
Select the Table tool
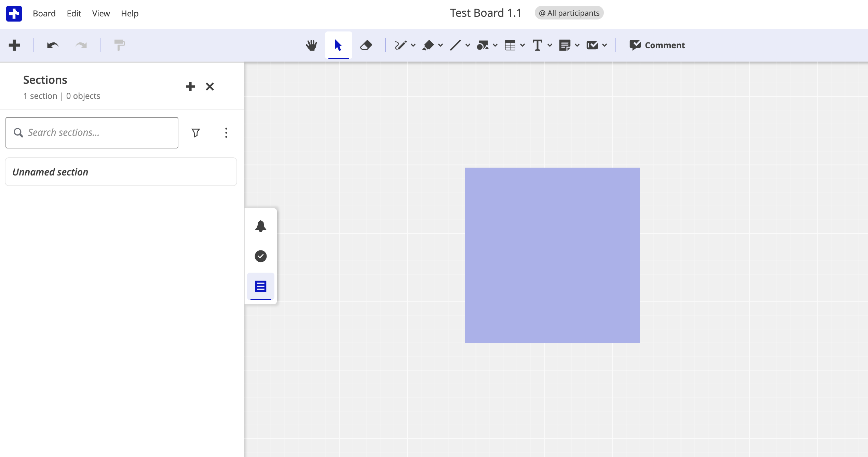click(510, 45)
